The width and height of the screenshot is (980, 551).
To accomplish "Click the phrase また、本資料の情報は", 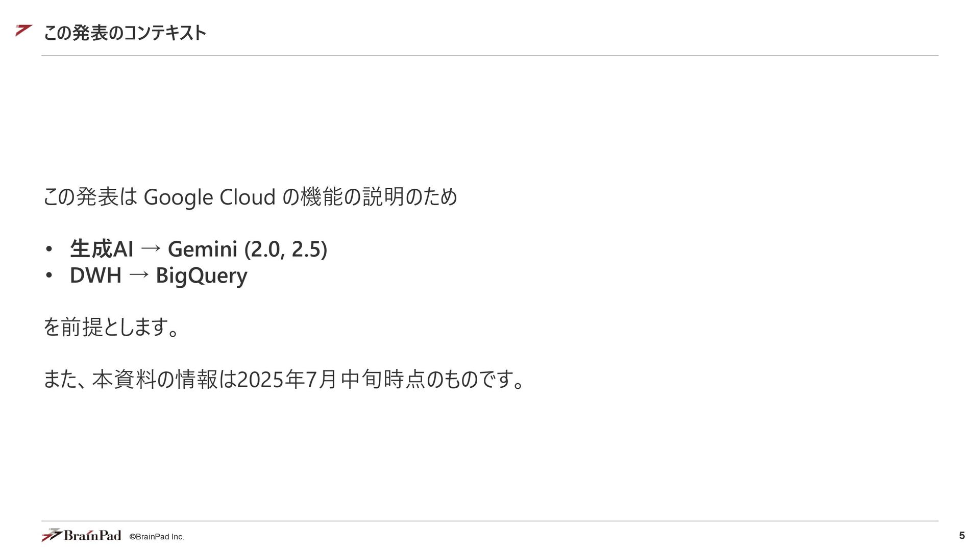I will pos(140,379).
